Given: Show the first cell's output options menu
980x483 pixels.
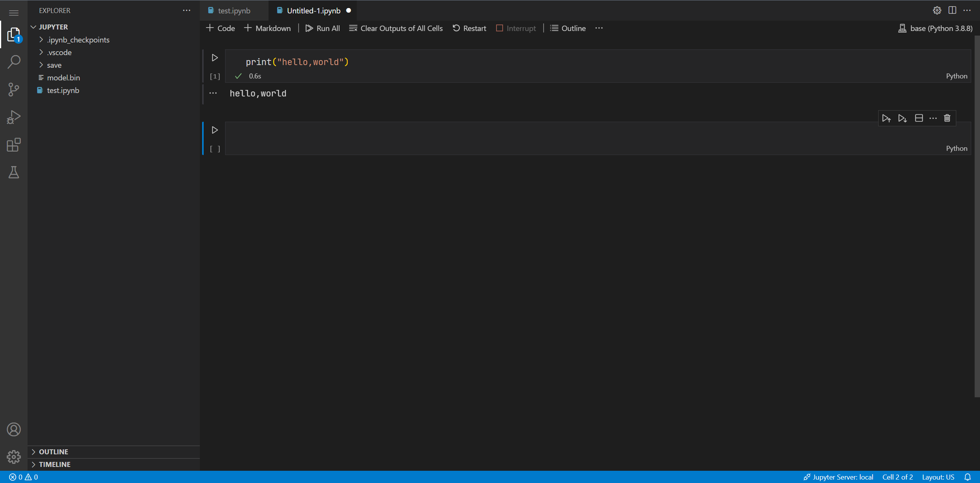Looking at the screenshot, I should [x=213, y=93].
